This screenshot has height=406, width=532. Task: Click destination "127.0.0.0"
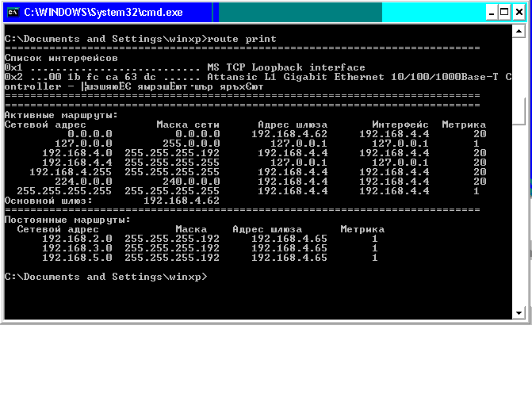[x=83, y=144]
